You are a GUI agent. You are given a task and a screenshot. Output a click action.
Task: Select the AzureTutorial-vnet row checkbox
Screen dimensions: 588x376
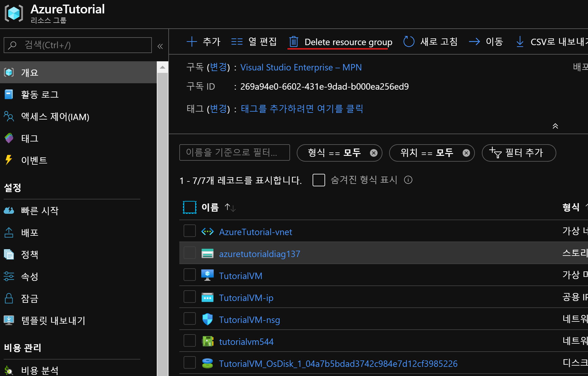click(x=189, y=231)
